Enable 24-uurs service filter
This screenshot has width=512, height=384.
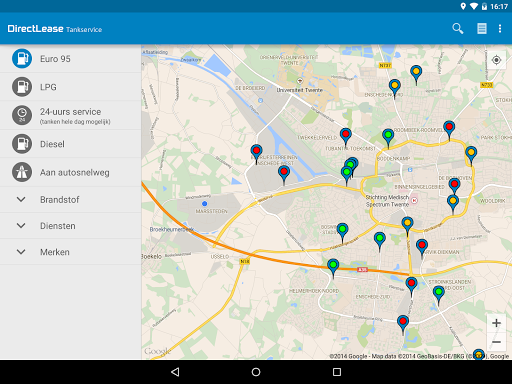[x=70, y=115]
